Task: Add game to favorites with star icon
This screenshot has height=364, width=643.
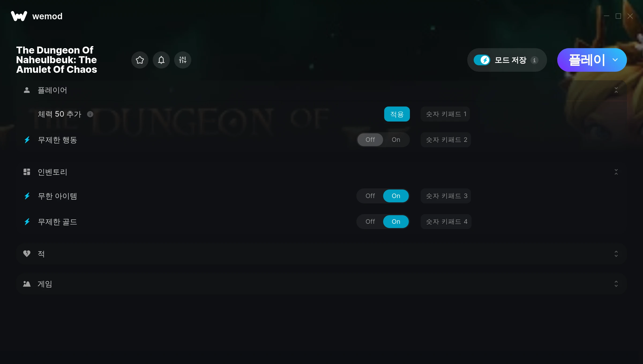Action: pyautogui.click(x=140, y=60)
